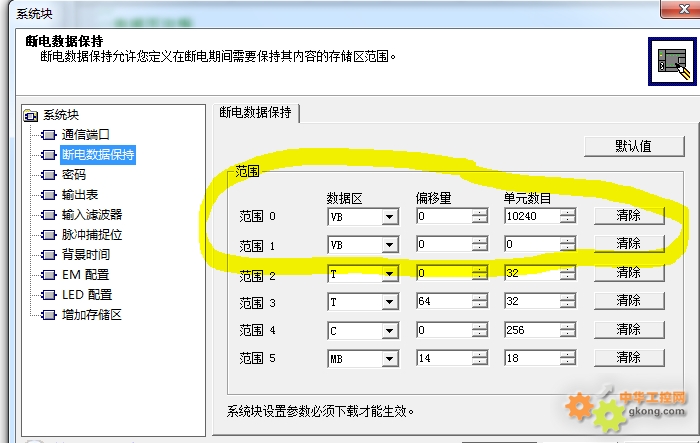Click 范围 1 单元数目 spinner arrows
Viewport: 700px width, 443px height.
point(568,244)
